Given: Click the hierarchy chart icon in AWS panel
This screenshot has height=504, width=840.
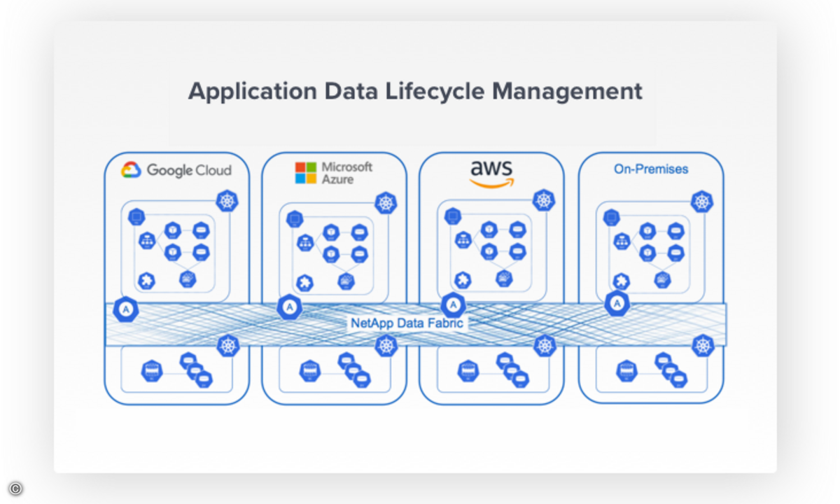Looking at the screenshot, I should pos(463,239).
